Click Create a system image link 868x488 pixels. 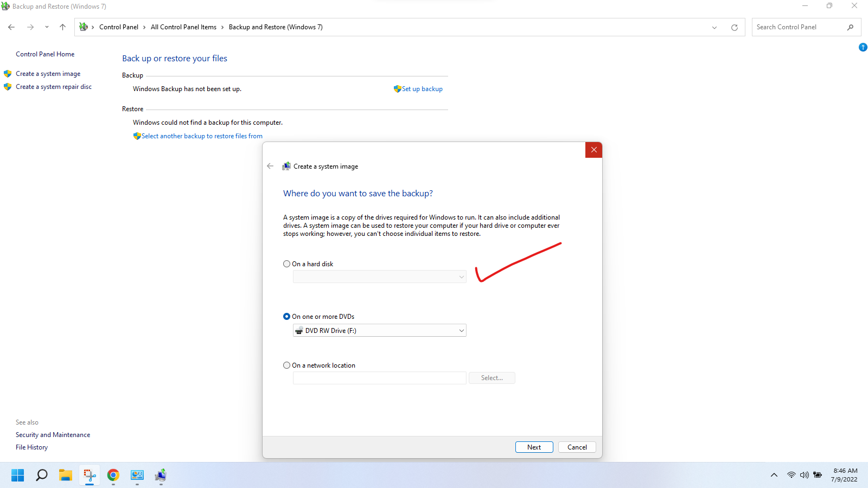48,74
